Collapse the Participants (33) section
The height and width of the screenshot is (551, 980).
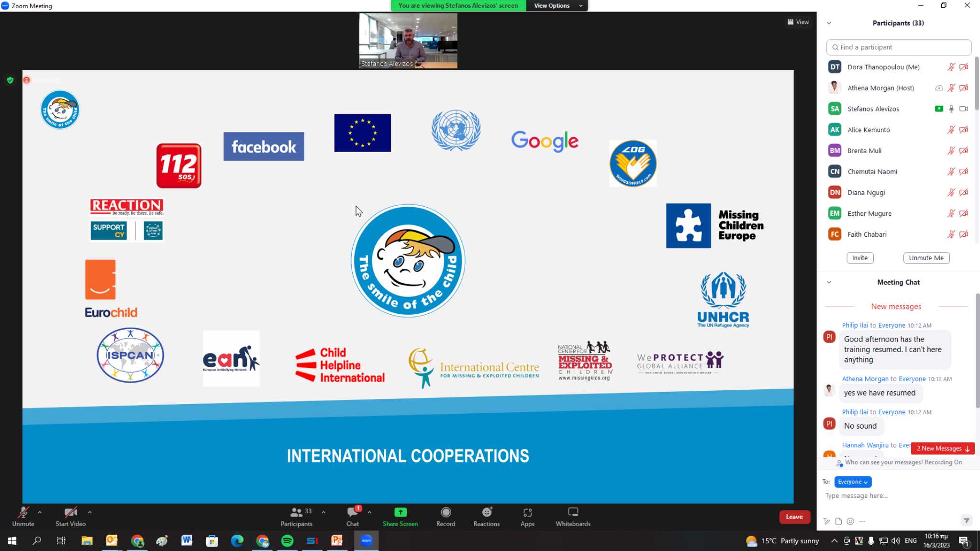coord(829,23)
